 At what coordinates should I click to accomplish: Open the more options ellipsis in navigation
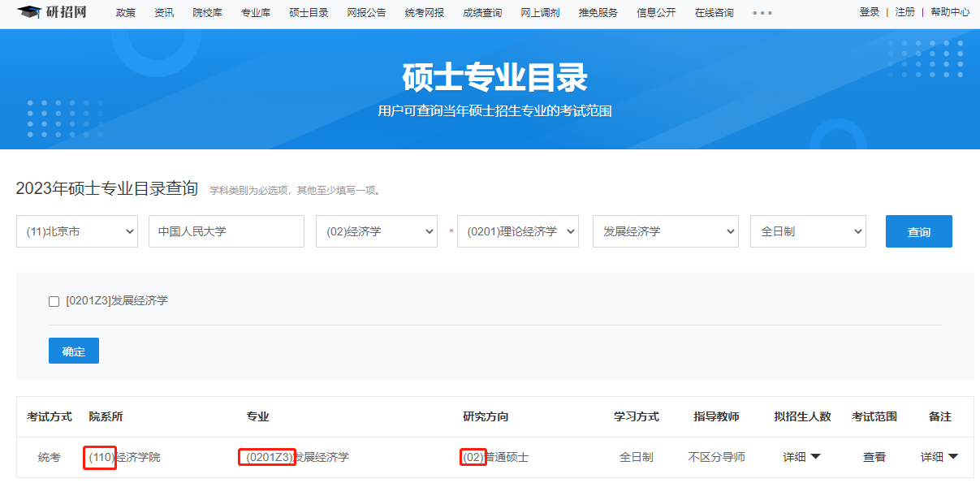(x=762, y=13)
